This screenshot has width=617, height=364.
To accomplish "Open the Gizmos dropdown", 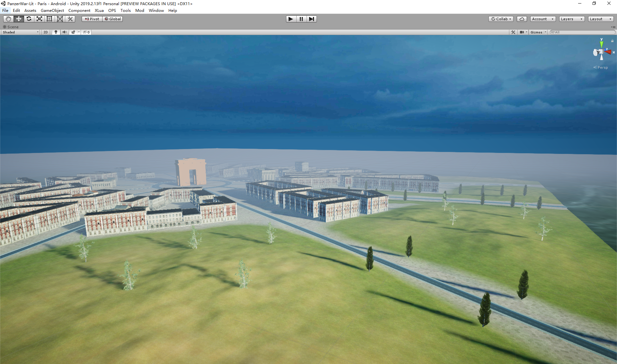I will click(538, 32).
